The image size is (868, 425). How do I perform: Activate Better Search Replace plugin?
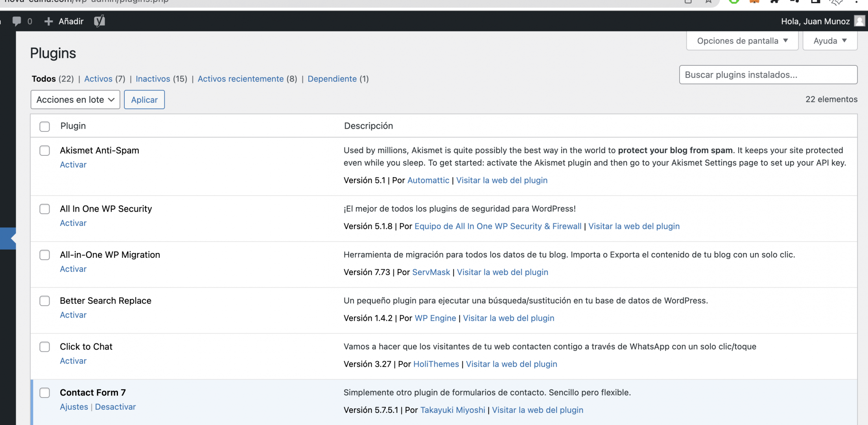click(73, 315)
